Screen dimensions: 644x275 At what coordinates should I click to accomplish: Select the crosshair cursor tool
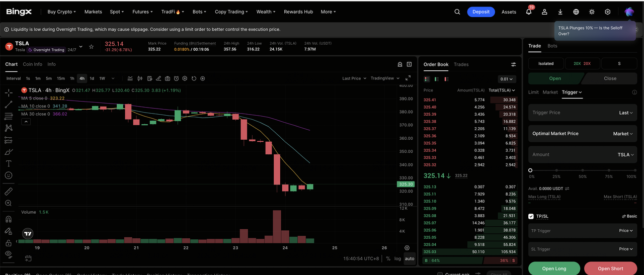click(9, 93)
